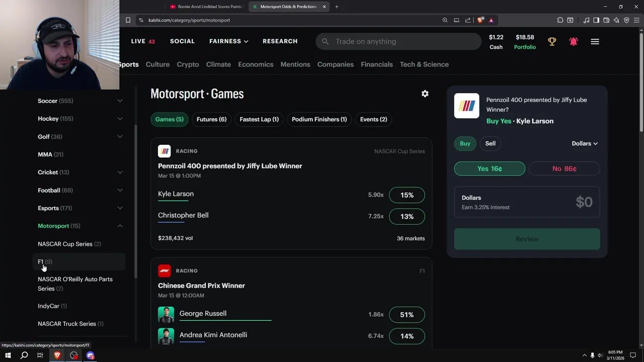
Task: Open the notifications bell
Action: [x=574, y=42]
